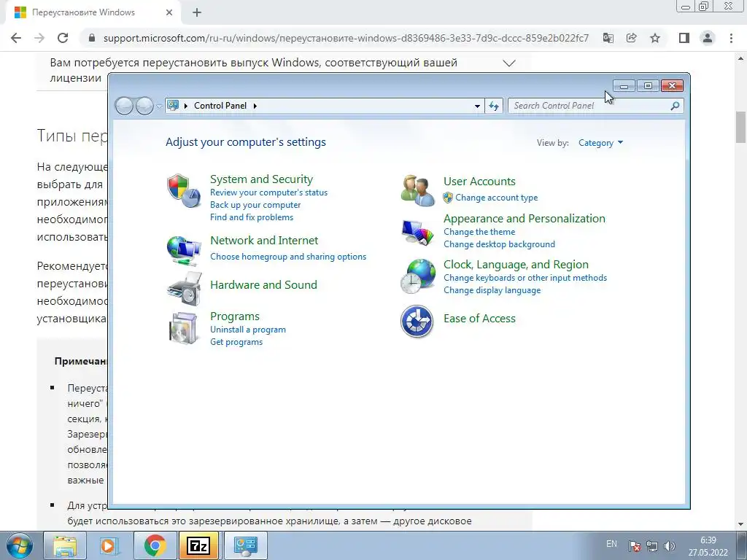The height and width of the screenshot is (560, 747).
Task: Click the browser page vertical scrollbar thumb
Action: click(x=741, y=127)
